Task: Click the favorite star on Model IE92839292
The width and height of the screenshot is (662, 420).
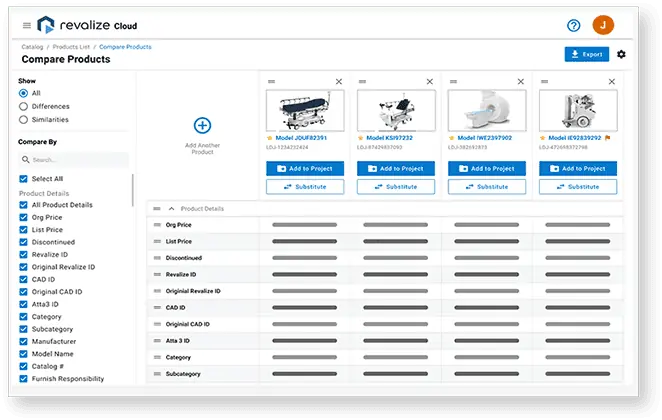Action: tap(543, 138)
